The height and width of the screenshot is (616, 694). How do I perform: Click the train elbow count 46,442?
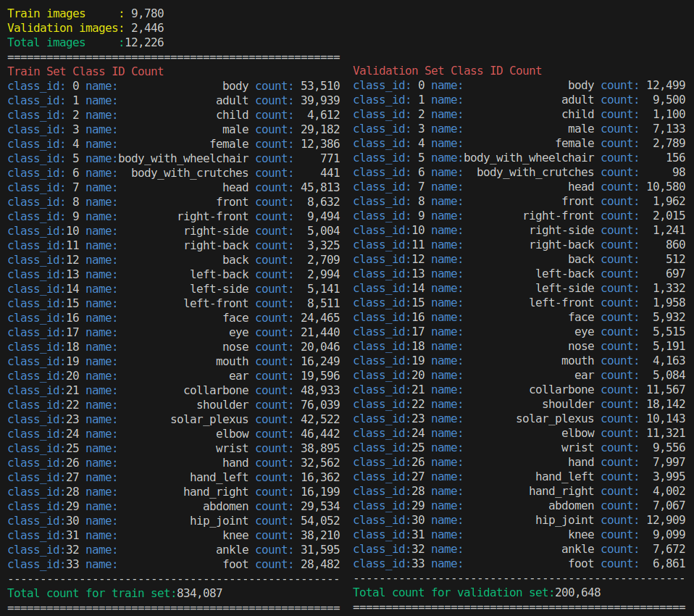[x=320, y=434]
